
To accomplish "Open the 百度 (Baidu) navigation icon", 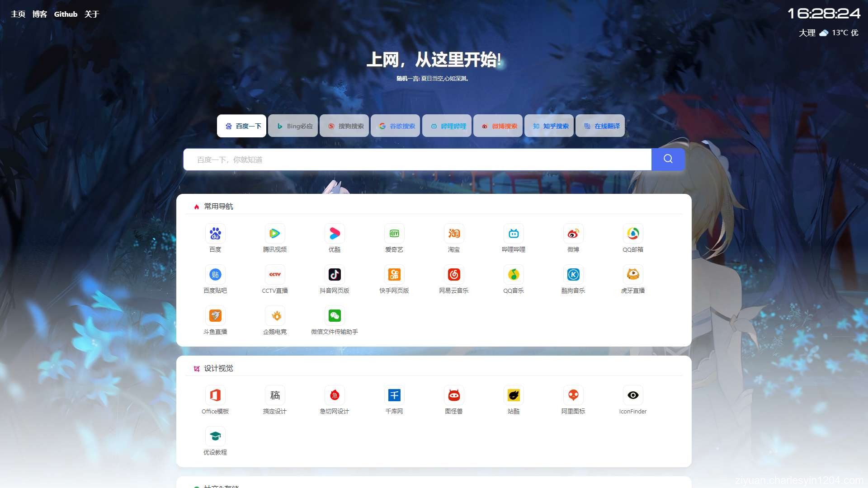I will tap(215, 234).
